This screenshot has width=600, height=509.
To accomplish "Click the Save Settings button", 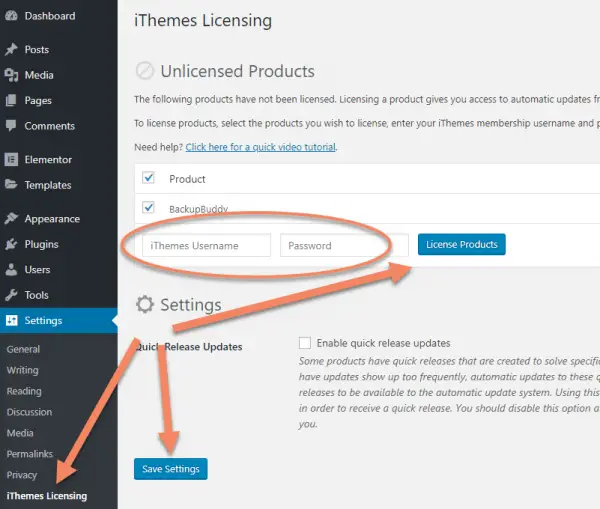I will (x=171, y=469).
